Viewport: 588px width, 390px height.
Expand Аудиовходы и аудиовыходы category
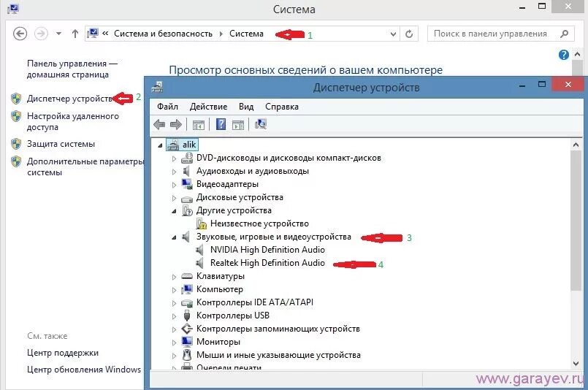(174, 172)
